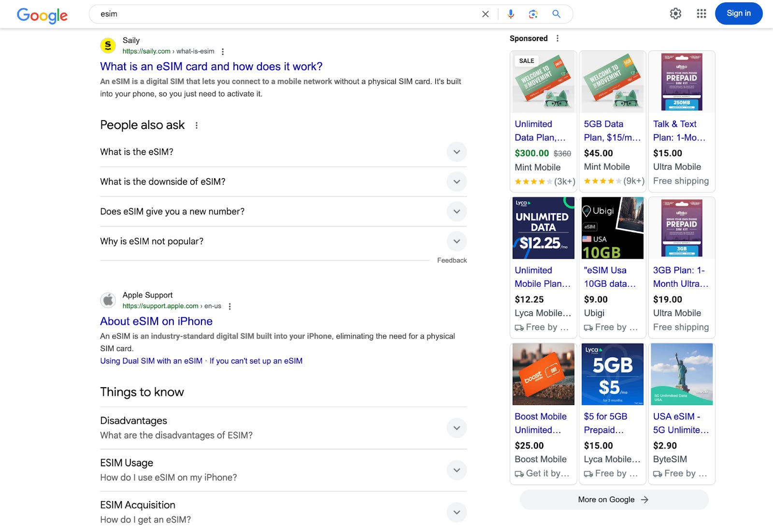Open 'Talk & Text Plan' Ultra Mobile listing
The image size is (773, 532).
[x=679, y=131]
